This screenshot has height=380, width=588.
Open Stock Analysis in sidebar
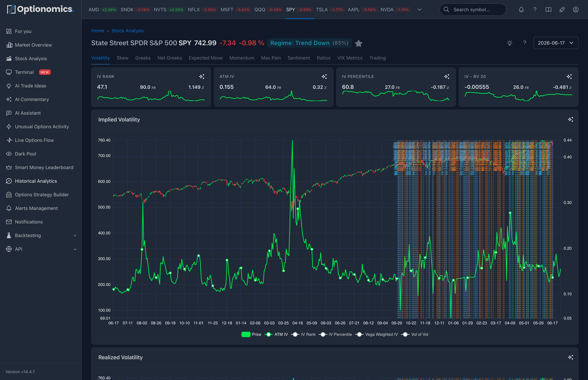(x=41, y=59)
